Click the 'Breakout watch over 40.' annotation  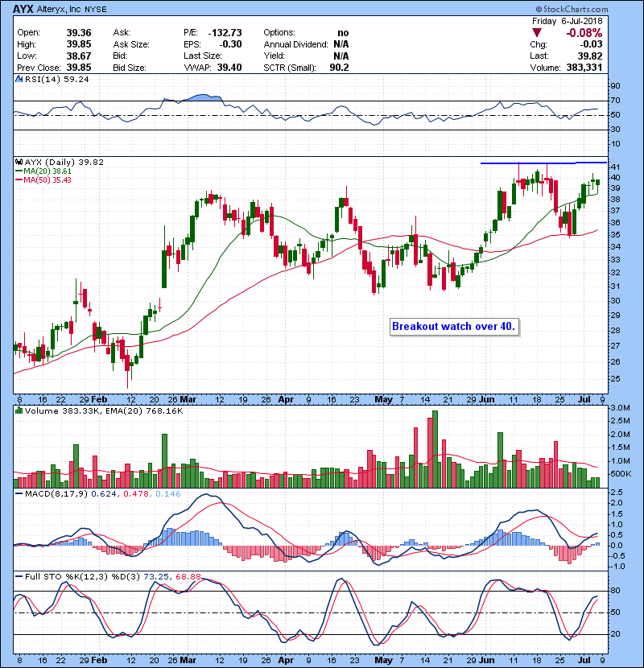454,327
